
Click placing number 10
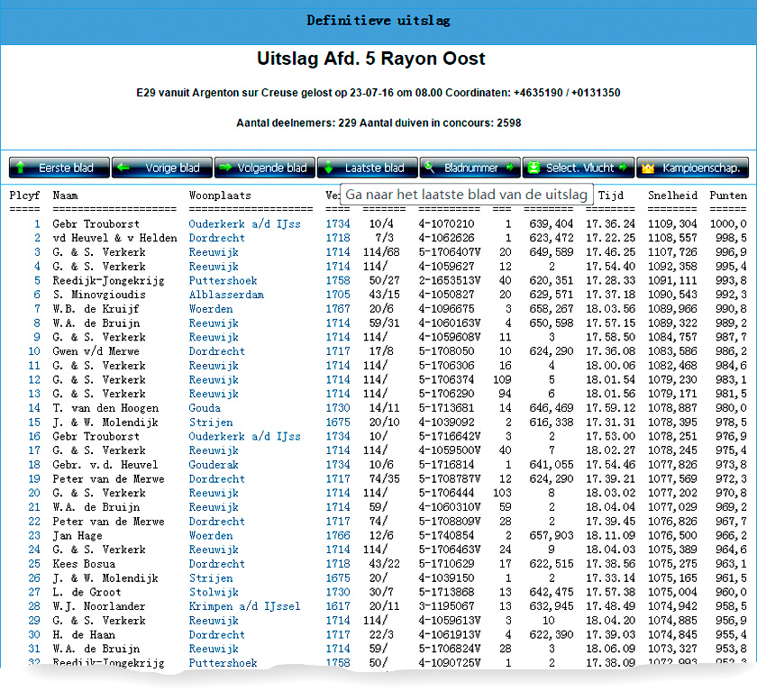34,351
